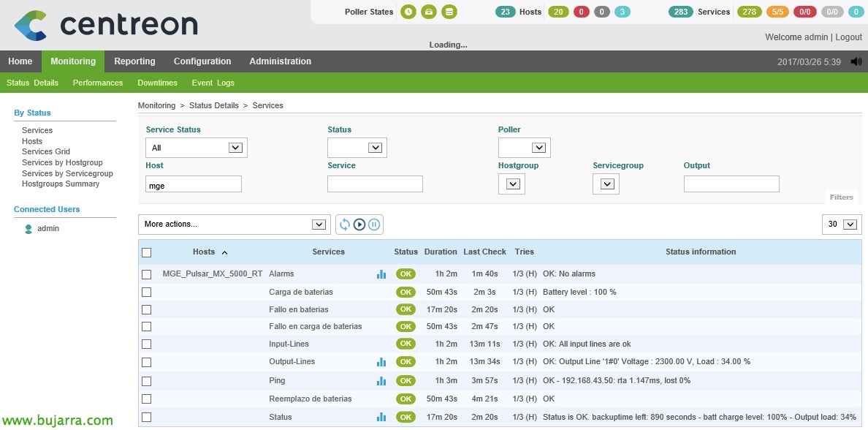Click the poller database status icon
The height and width of the screenshot is (430, 868).
pyautogui.click(x=449, y=12)
